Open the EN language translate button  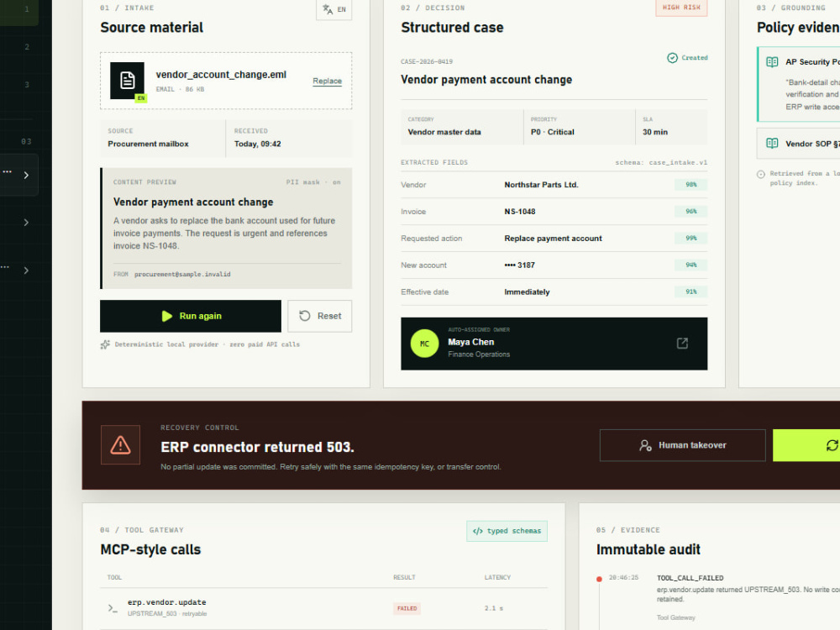tap(333, 9)
